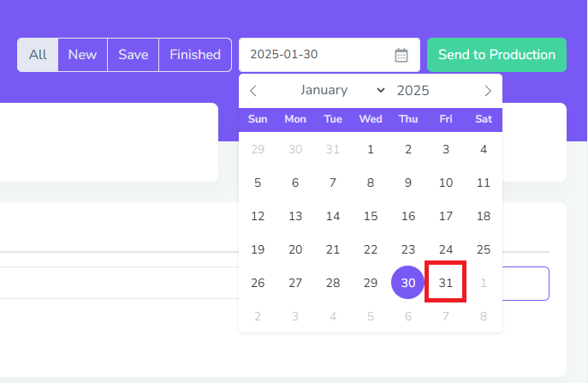Select Sunday January 12

pos(258,216)
